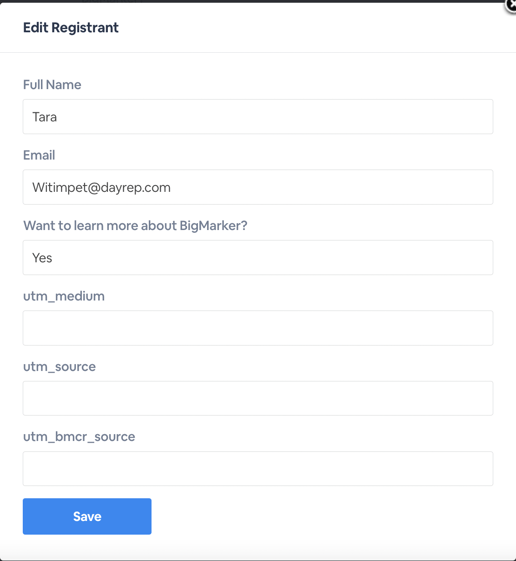Click 'Want to learn more about BigMarker?' label
Viewport: 516px width, 561px height.
coord(135,226)
